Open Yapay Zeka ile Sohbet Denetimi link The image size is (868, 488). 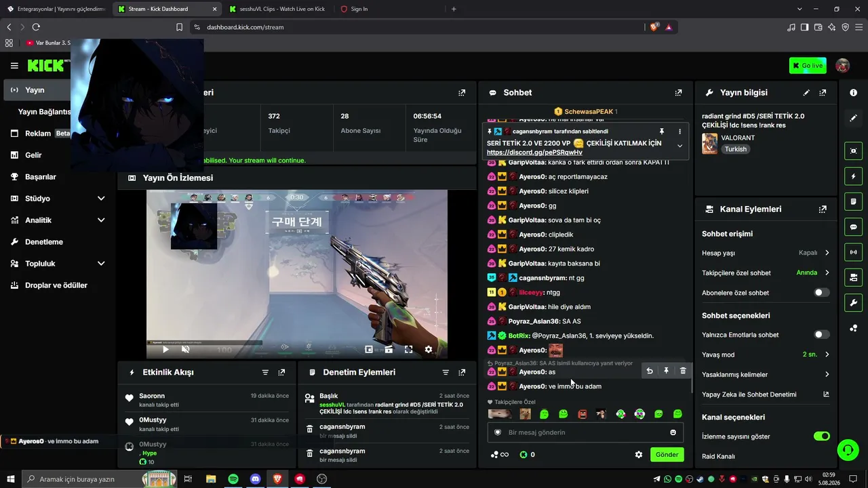[x=826, y=394]
